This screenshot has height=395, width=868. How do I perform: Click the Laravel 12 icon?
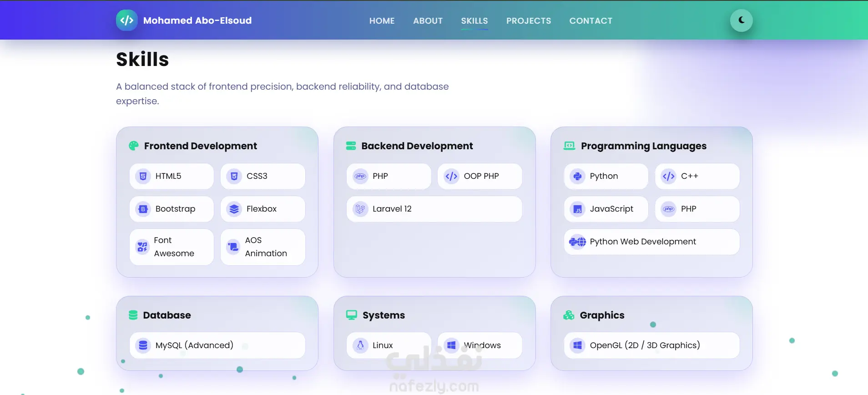click(x=360, y=209)
